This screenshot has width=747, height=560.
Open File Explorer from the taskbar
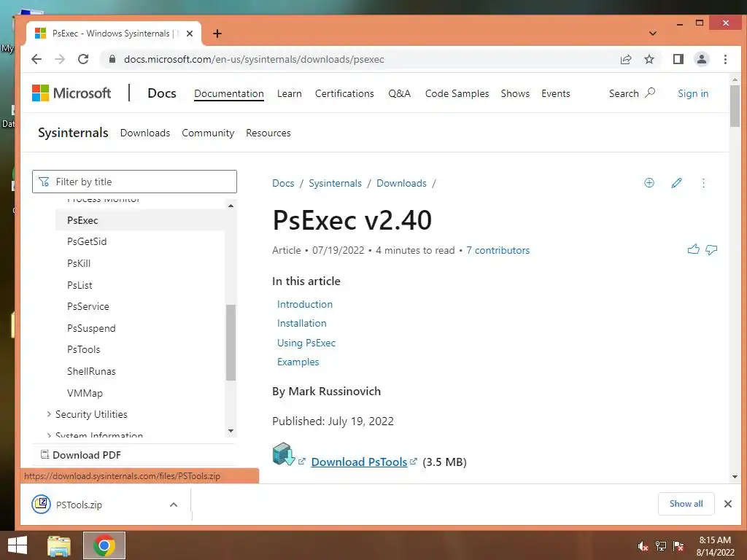58,545
